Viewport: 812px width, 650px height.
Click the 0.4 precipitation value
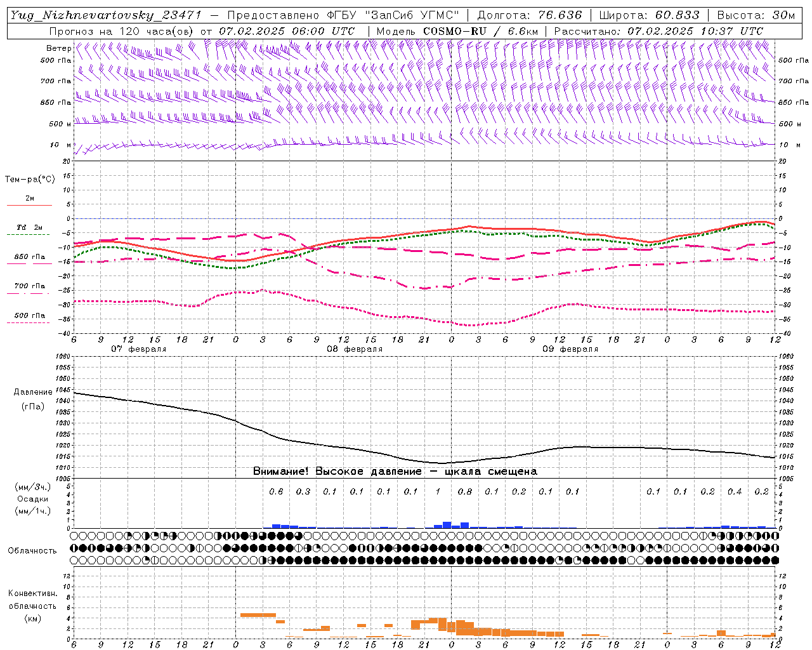coord(735,491)
